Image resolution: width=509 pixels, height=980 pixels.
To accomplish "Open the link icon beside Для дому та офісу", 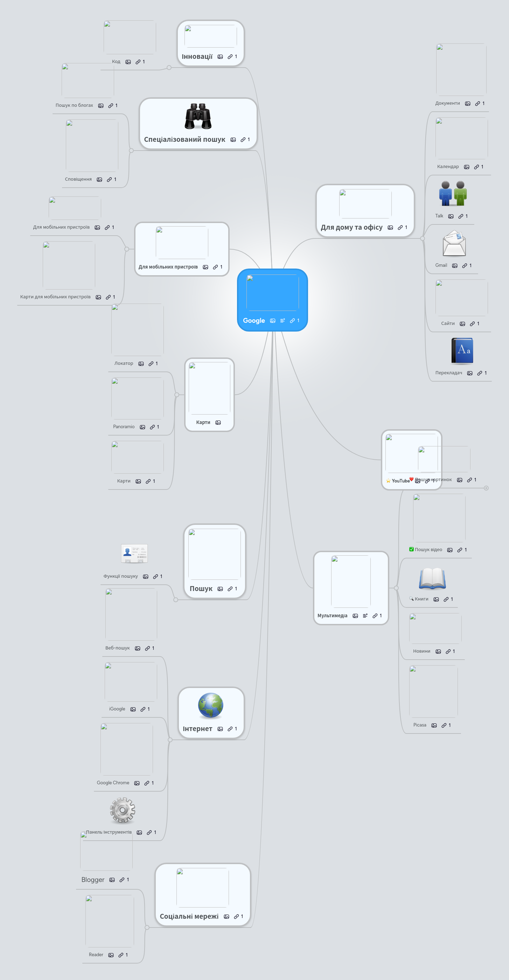I will 400,228.
